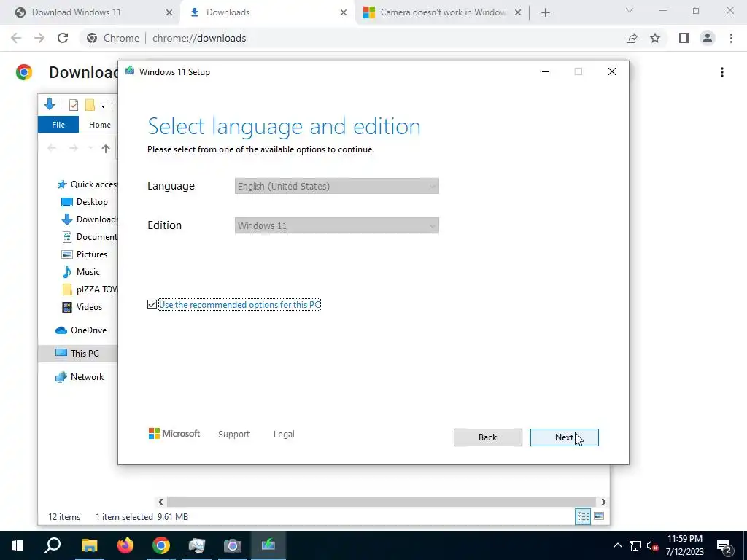Viewport: 747px width, 560px height.
Task: Click the Back button in Setup
Action: pyautogui.click(x=487, y=437)
